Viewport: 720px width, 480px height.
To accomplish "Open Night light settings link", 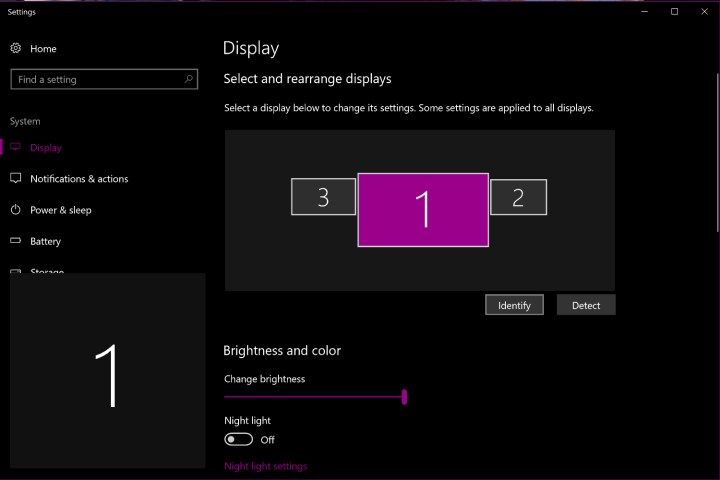I will [265, 466].
